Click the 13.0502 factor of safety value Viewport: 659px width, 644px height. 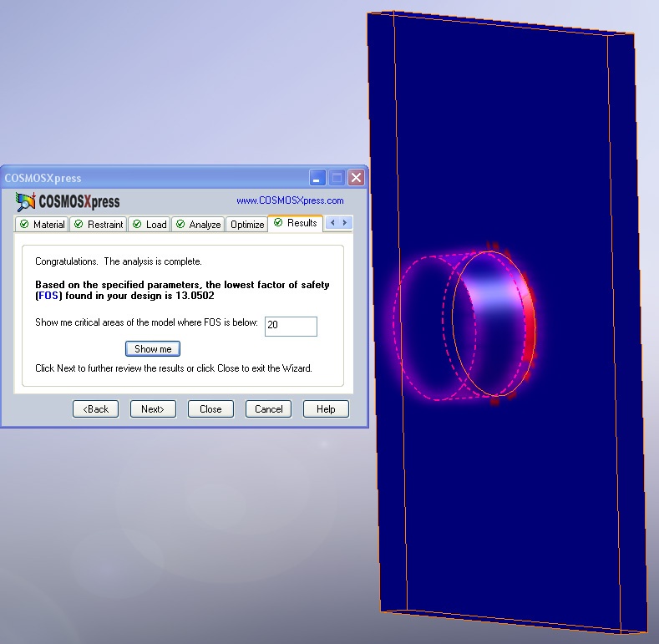point(195,296)
